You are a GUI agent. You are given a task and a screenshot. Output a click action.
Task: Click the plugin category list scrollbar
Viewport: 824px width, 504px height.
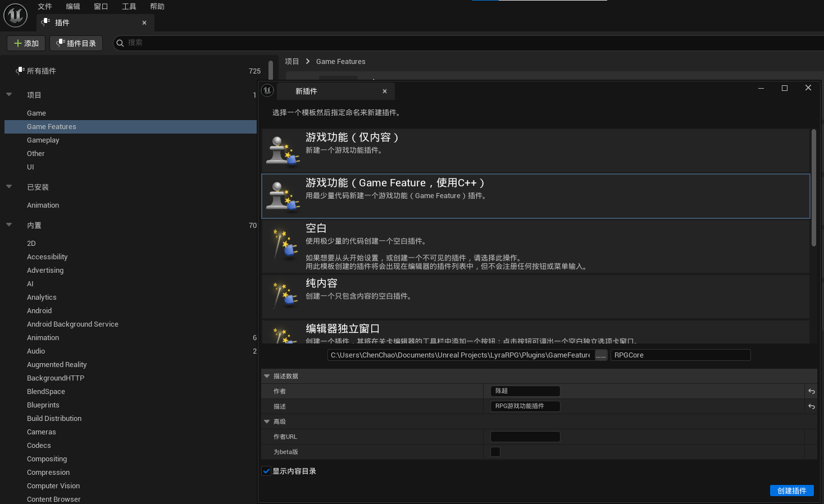[x=271, y=70]
